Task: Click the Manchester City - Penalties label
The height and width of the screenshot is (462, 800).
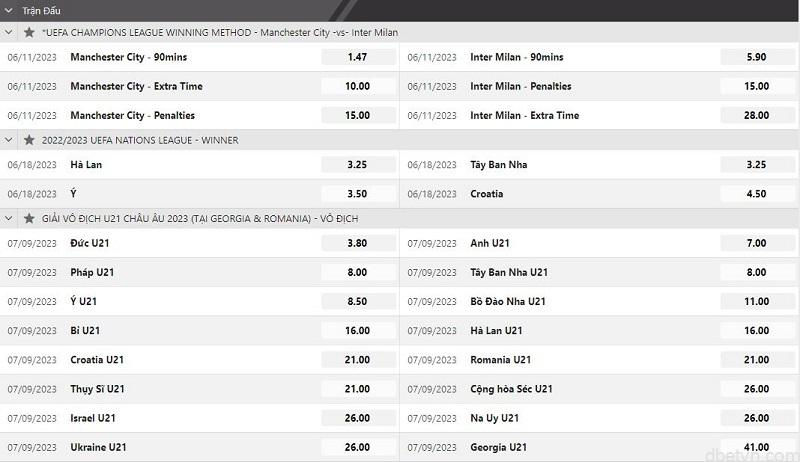Action: click(x=133, y=115)
